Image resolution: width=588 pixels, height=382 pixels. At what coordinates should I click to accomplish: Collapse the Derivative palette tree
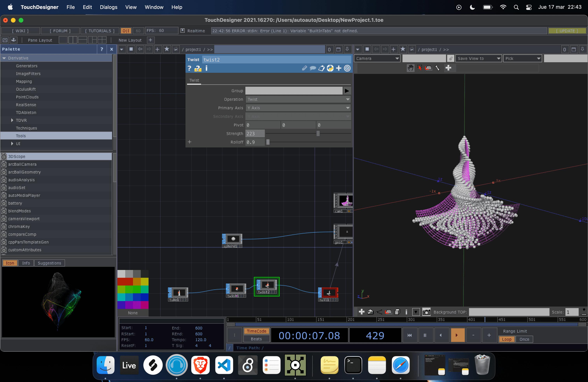(4, 58)
